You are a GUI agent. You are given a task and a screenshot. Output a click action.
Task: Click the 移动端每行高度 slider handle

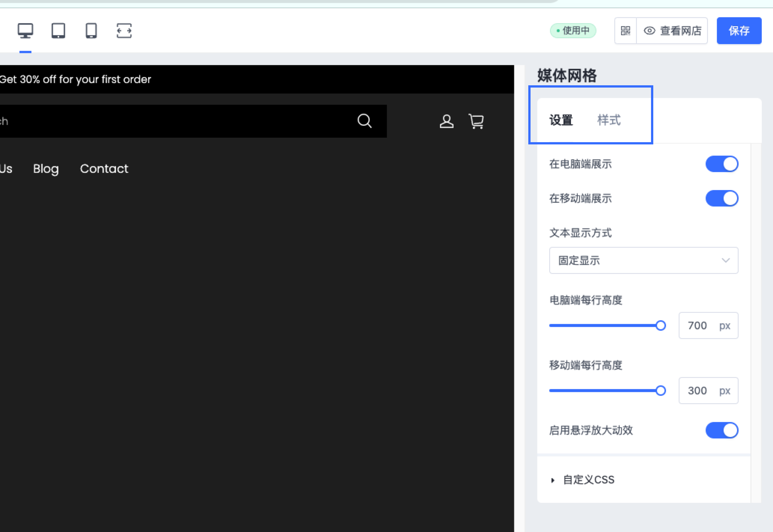pos(661,391)
